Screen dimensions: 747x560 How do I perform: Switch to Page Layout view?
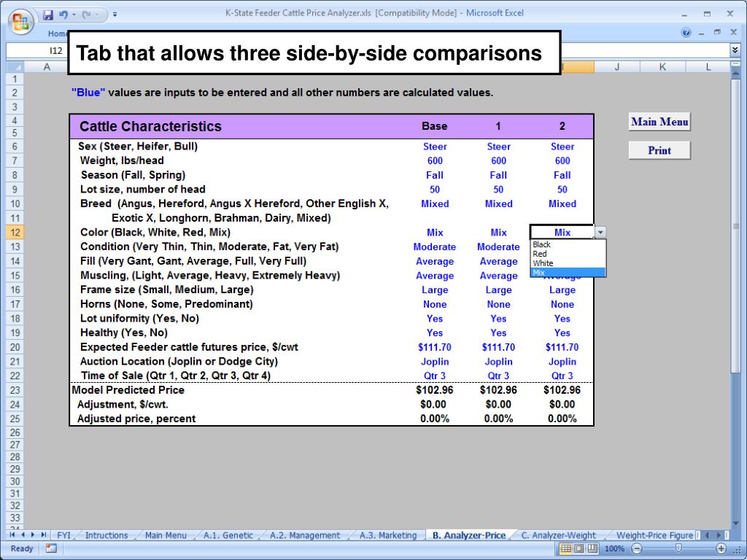coord(578,548)
